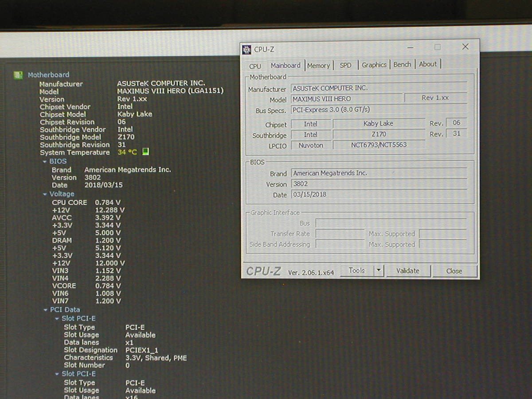Click the 'Ver. 2.06.1.x64' version text in CPU-Z

(x=311, y=272)
